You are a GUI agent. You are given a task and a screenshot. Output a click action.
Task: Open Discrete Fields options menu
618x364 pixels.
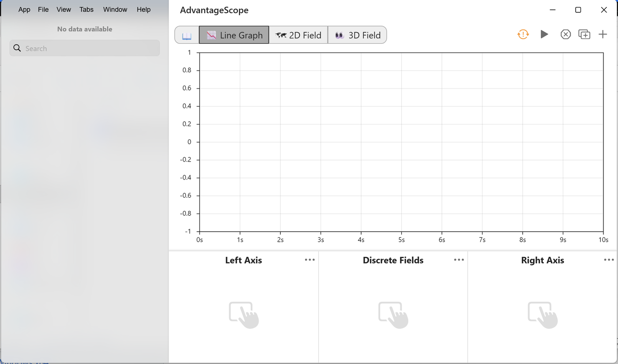click(459, 260)
